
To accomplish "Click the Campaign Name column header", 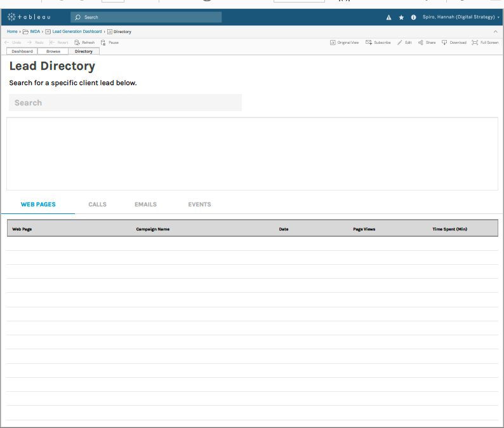I will [153, 229].
